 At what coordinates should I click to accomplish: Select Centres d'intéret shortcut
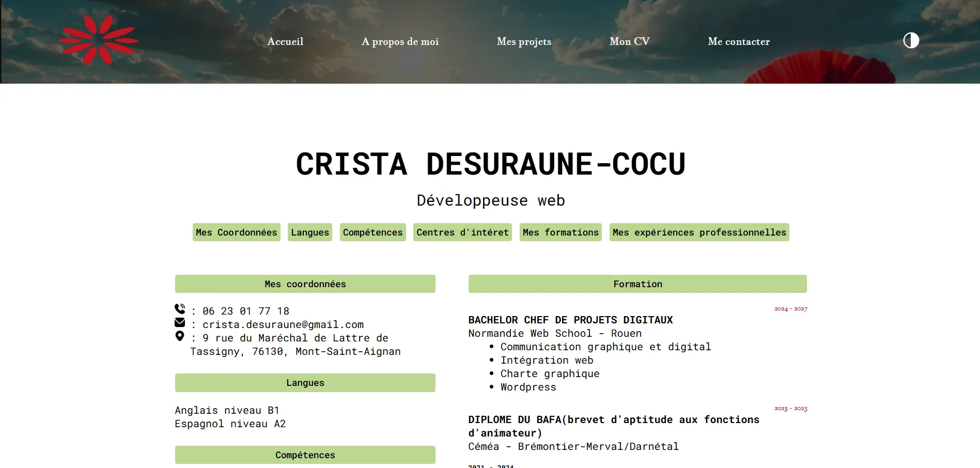(x=462, y=232)
